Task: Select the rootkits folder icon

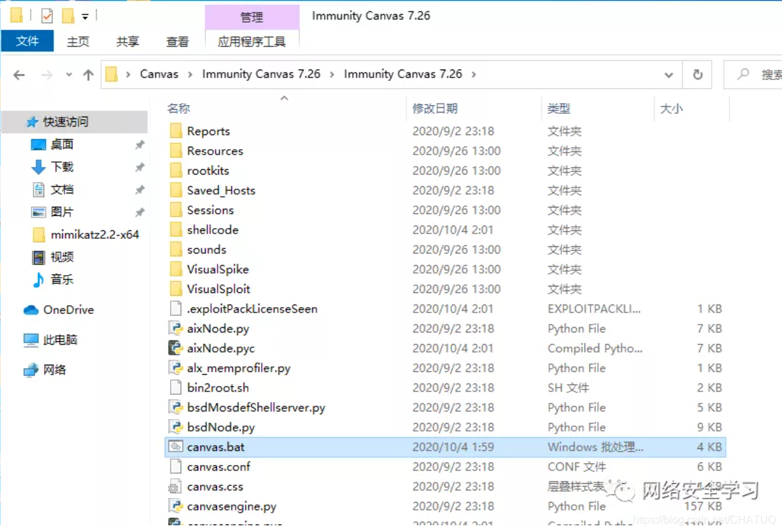Action: (x=175, y=171)
